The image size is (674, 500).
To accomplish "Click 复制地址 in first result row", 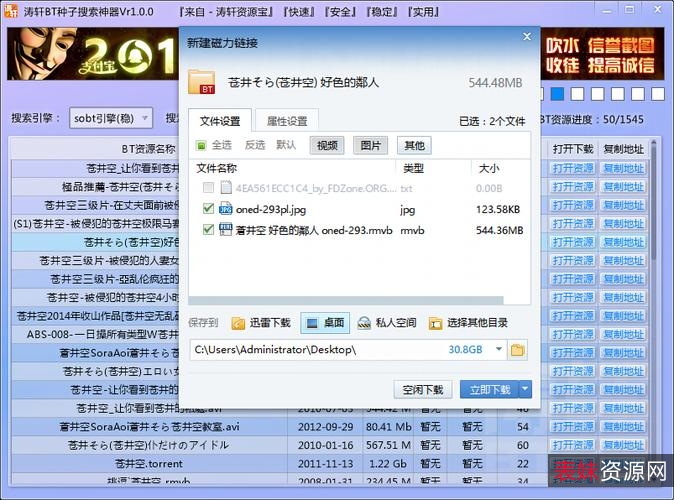I will point(623,168).
